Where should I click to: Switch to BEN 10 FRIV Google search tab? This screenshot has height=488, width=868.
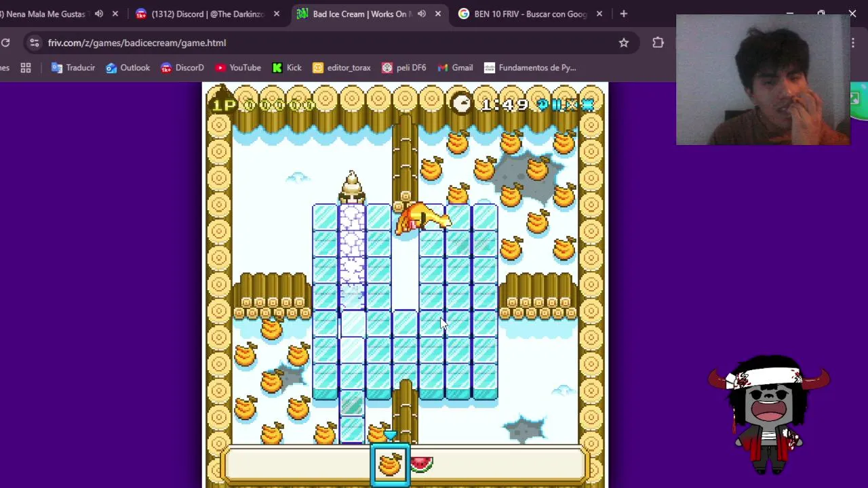[x=530, y=14]
